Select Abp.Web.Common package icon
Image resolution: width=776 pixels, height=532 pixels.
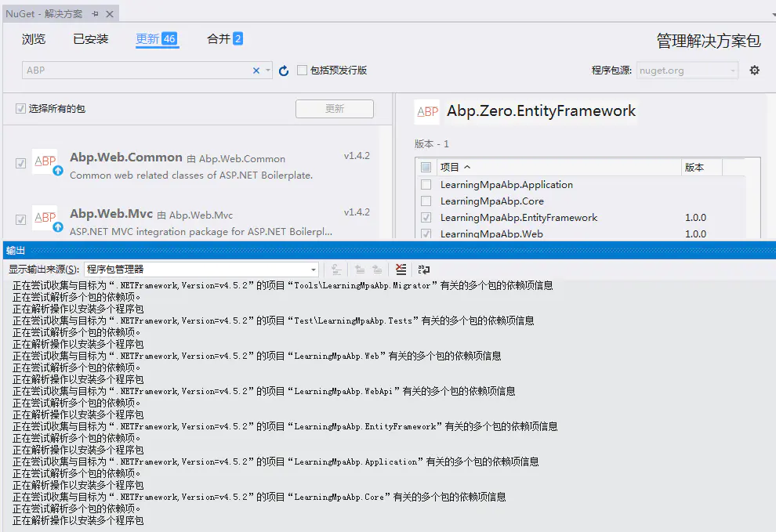(x=46, y=162)
